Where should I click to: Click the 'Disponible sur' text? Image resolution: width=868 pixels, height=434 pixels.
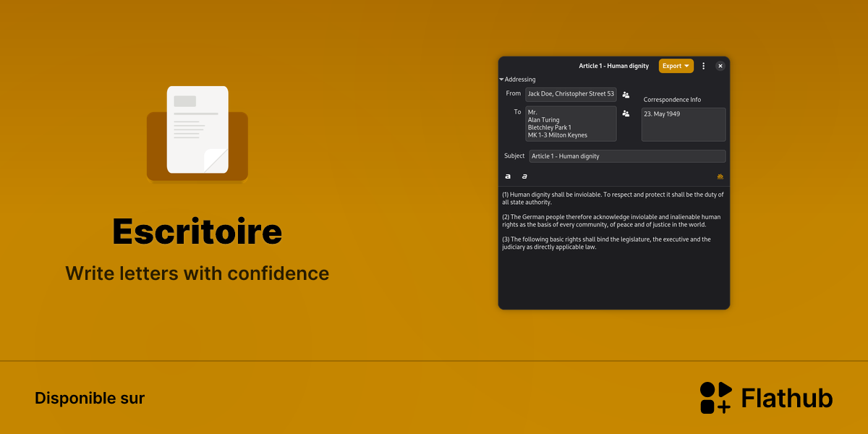pyautogui.click(x=90, y=398)
